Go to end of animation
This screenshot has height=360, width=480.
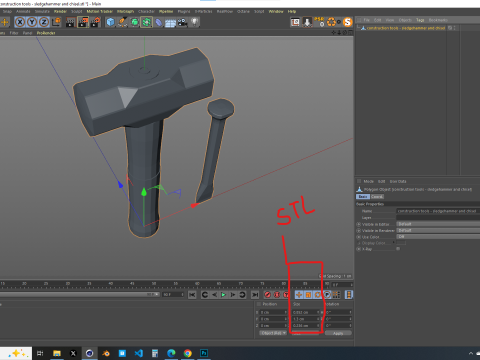(x=255, y=295)
